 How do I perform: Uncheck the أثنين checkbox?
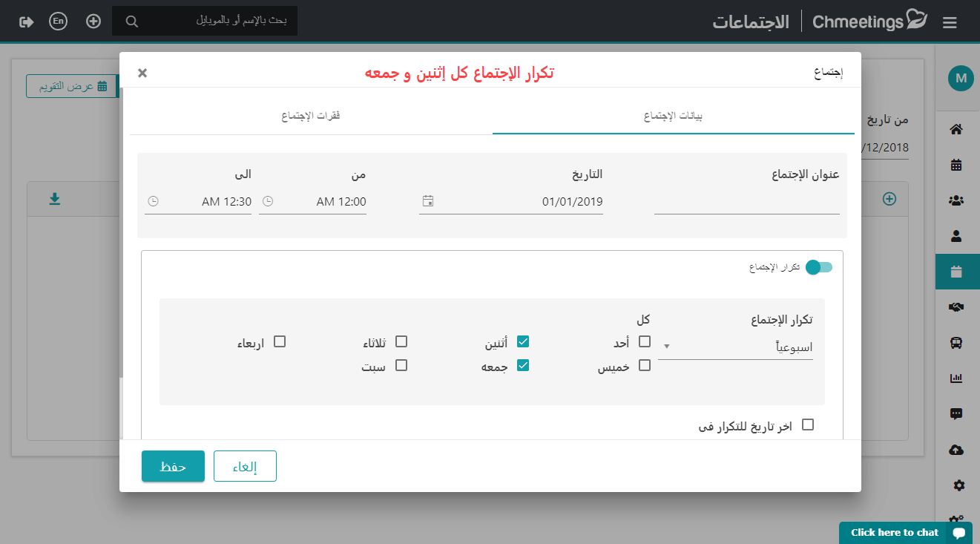523,341
